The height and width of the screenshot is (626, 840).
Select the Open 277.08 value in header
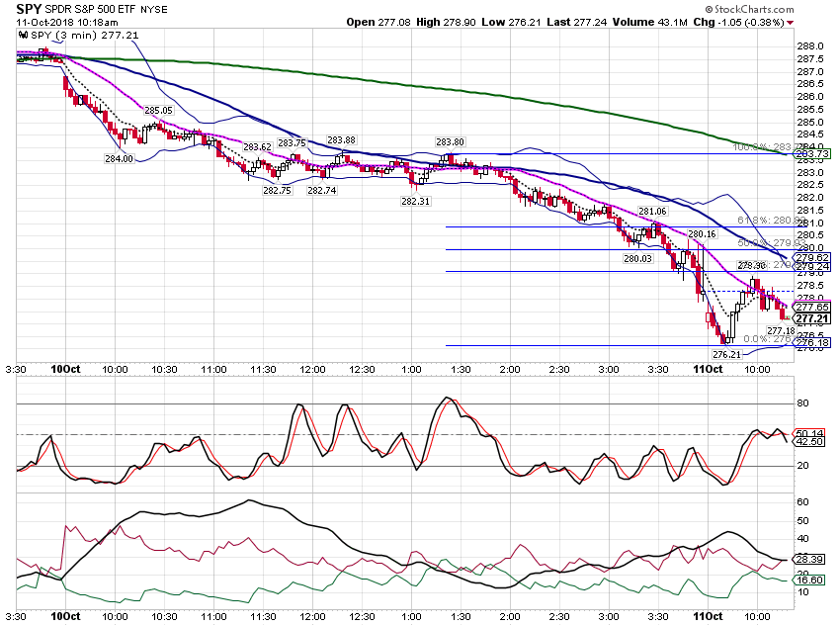(x=378, y=22)
